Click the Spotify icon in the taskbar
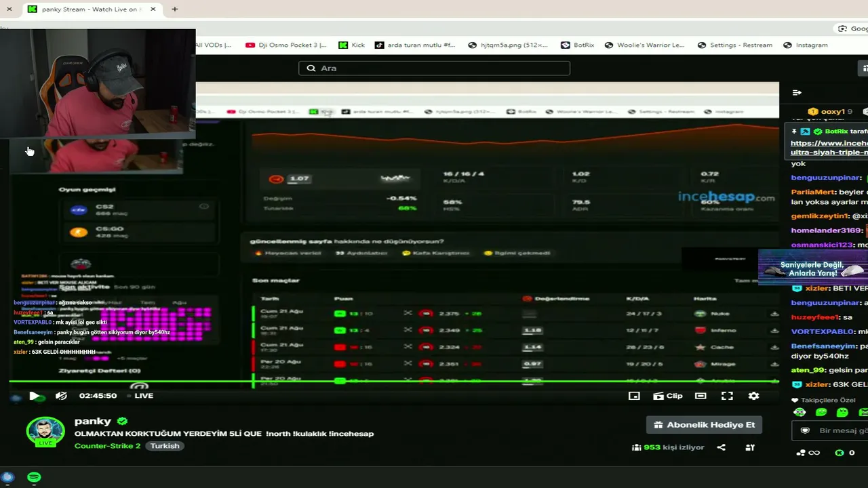 click(34, 477)
